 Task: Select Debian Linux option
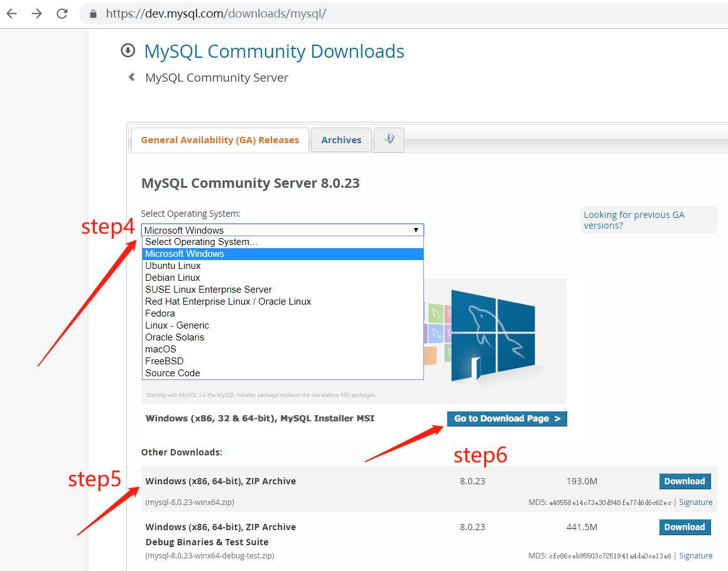tap(283, 278)
